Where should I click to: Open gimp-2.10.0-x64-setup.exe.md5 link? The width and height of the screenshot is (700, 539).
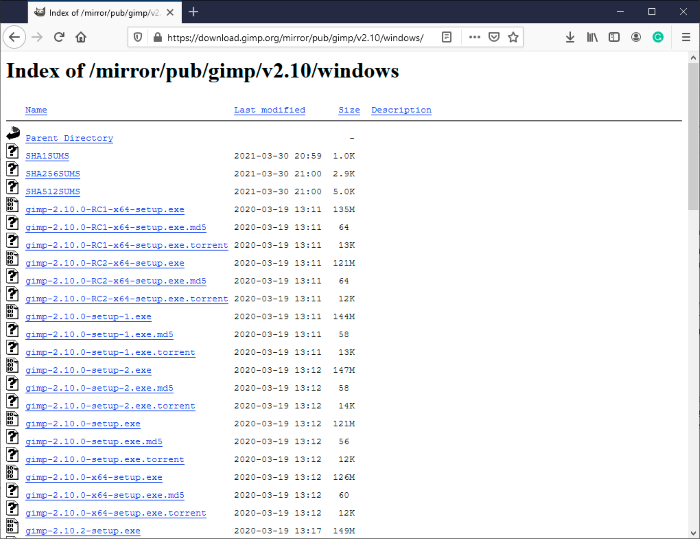[x=105, y=495]
